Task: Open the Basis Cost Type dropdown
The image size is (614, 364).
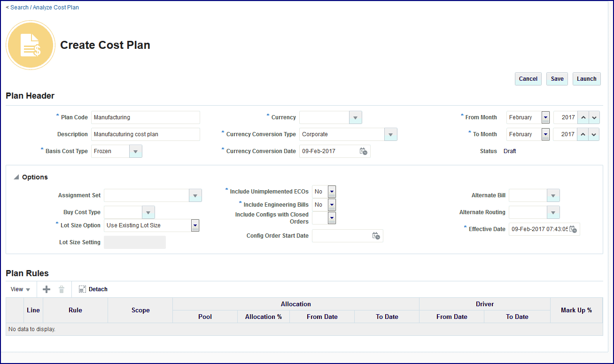Action: point(136,151)
